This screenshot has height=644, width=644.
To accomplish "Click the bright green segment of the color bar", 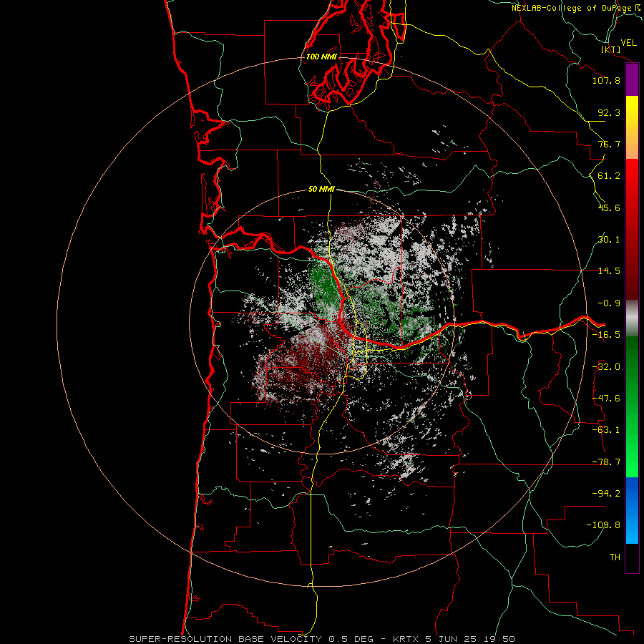I will pyautogui.click(x=632, y=406).
